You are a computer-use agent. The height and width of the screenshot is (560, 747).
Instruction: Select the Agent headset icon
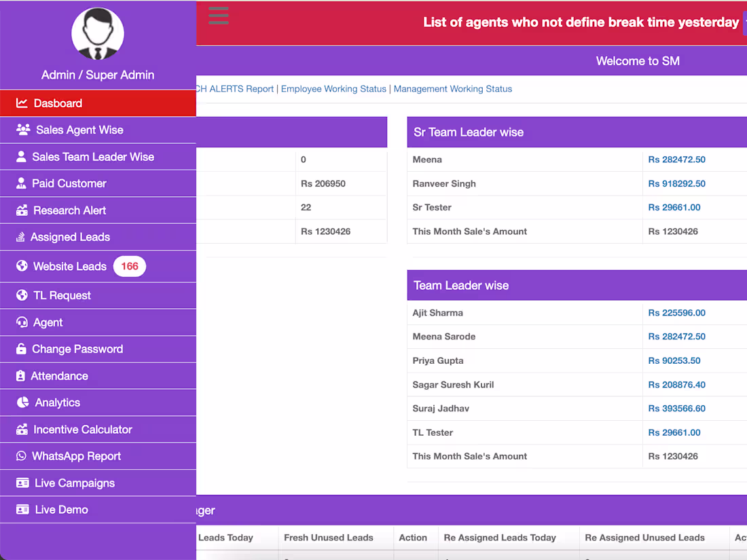[22, 322]
